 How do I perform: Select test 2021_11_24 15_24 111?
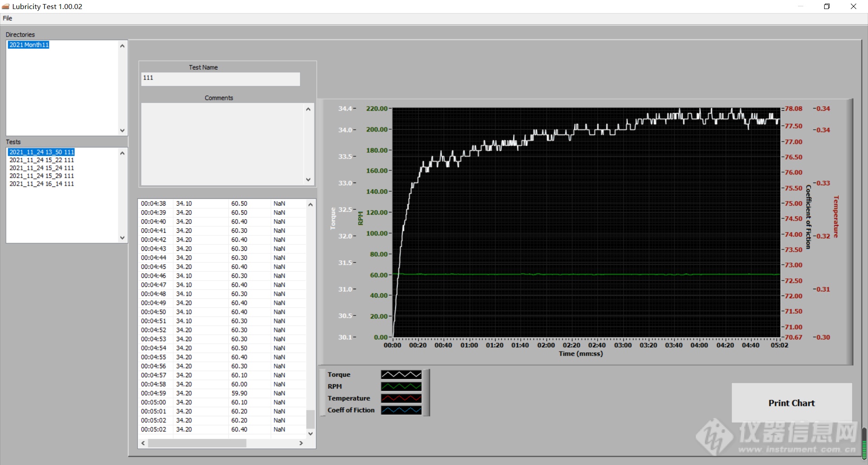coord(42,168)
